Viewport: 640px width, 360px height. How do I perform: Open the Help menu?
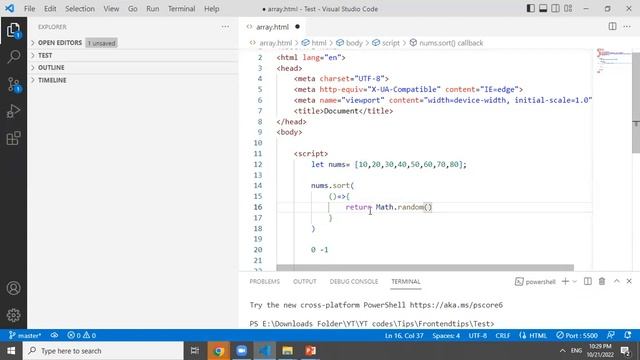click(211, 9)
